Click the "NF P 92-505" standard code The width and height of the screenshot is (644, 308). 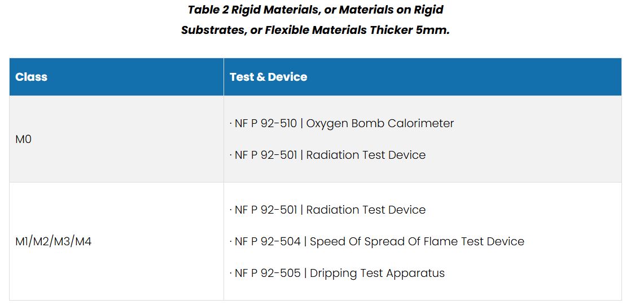[267, 273]
